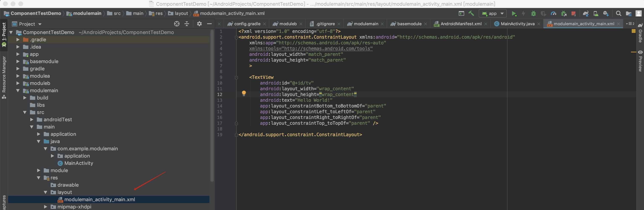Toggle the 1: Project tool window
The height and width of the screenshot is (210, 644).
pyautogui.click(x=4, y=34)
